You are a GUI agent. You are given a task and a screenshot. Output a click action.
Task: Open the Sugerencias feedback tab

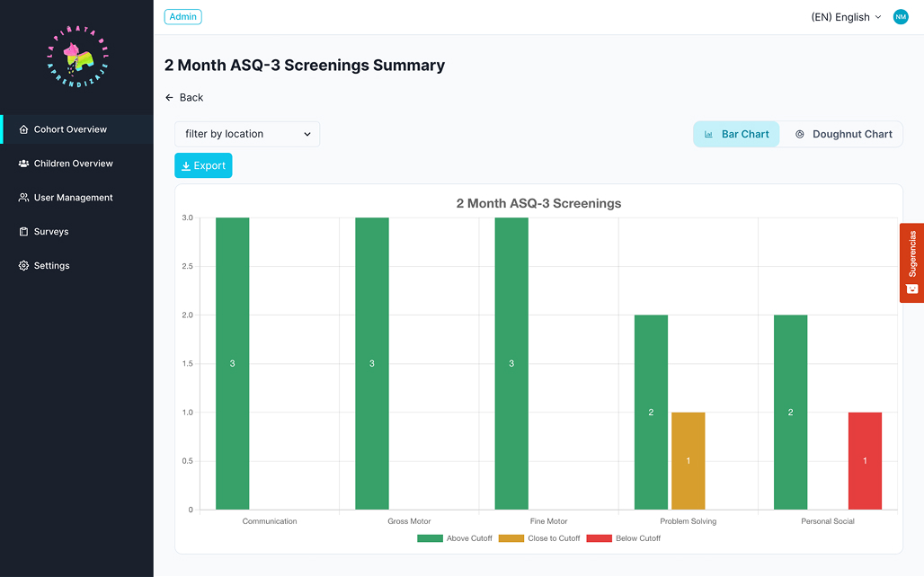point(911,262)
